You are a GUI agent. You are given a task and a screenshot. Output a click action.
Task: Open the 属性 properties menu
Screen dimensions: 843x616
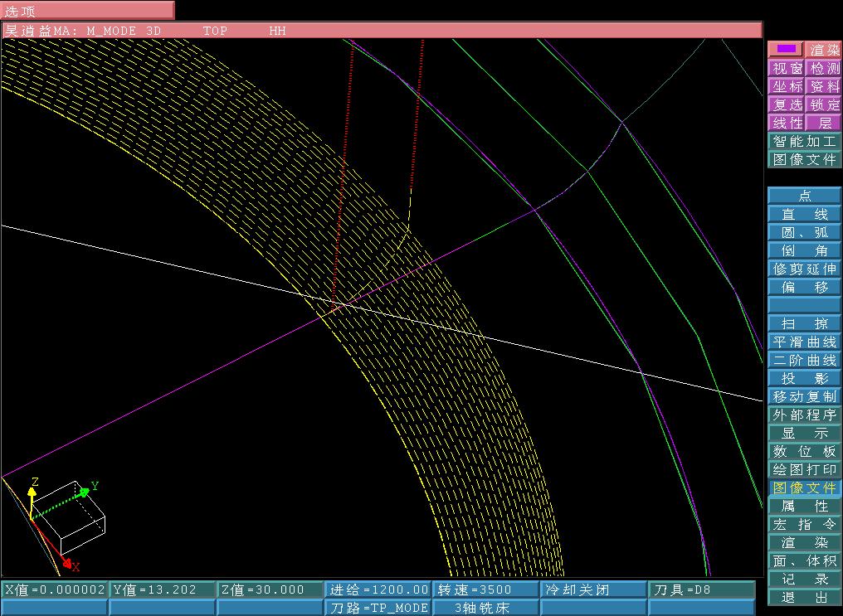pyautogui.click(x=804, y=506)
